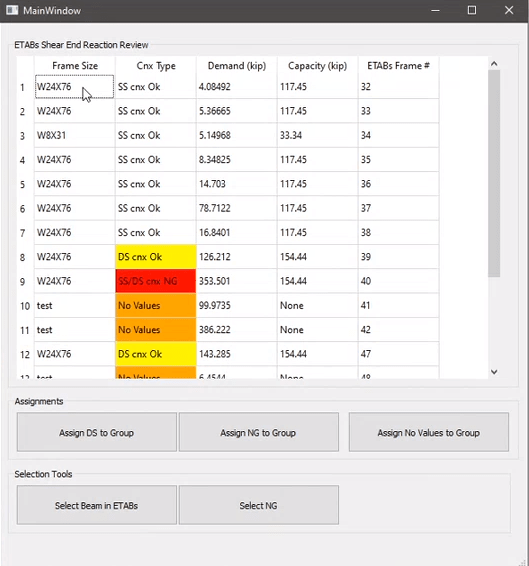This screenshot has height=566, width=529.
Task: Select ETABs frame number 36
Action: (399, 184)
